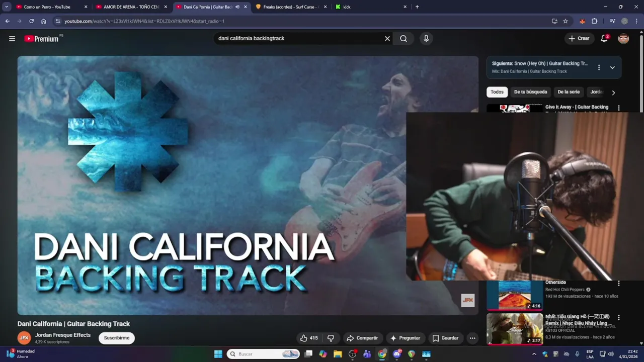644x362 pixels.
Task: Open the orange fox extension icon
Action: coord(582,21)
